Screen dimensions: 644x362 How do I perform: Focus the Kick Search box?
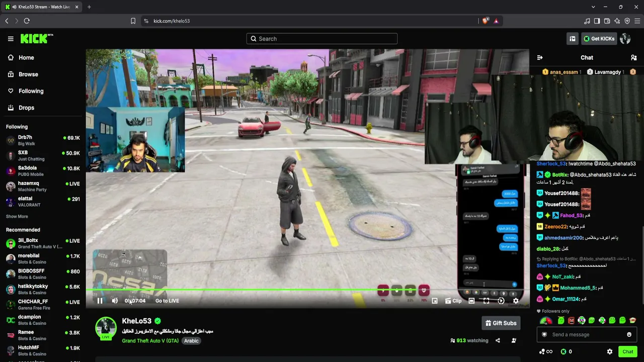click(x=322, y=39)
